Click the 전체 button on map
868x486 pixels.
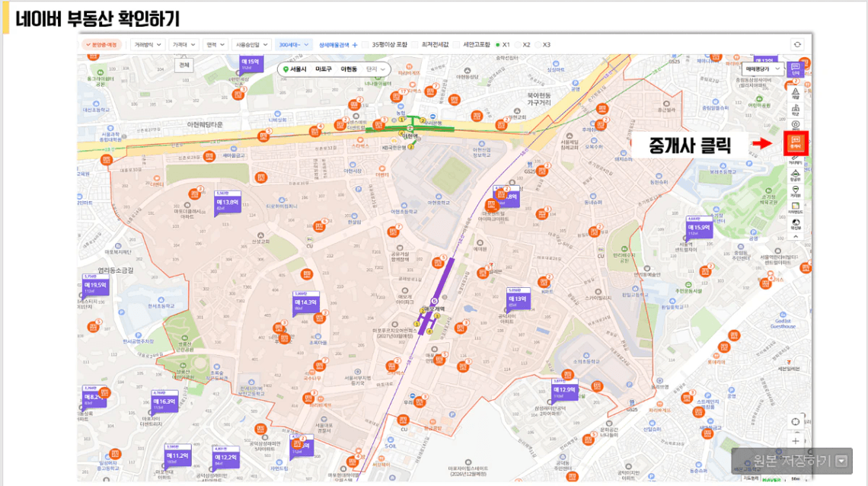(184, 66)
